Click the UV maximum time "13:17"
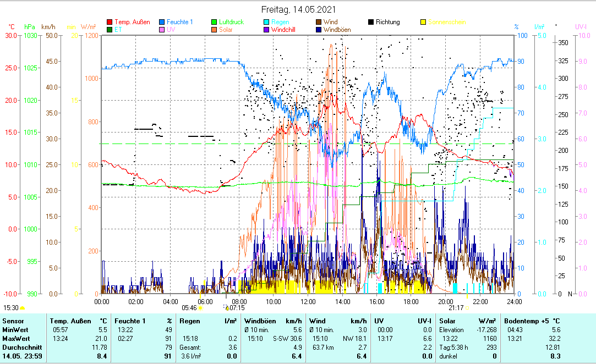 385,339
